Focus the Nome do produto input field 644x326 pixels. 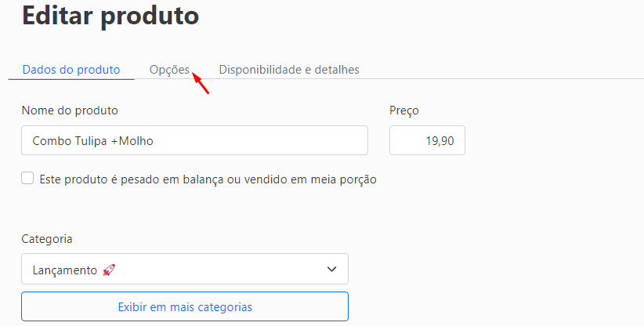click(194, 140)
